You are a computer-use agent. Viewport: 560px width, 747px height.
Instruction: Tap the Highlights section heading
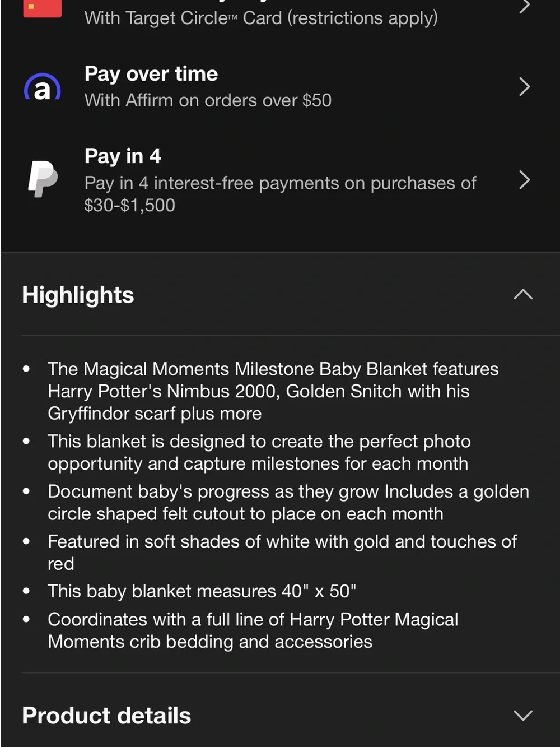pos(78,295)
